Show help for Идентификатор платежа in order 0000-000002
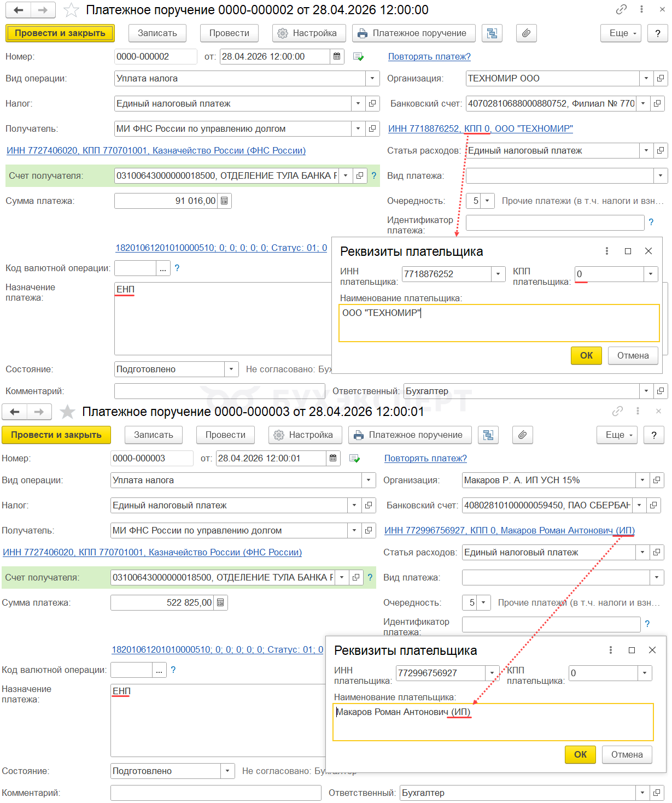The height and width of the screenshot is (803, 672). click(x=651, y=222)
